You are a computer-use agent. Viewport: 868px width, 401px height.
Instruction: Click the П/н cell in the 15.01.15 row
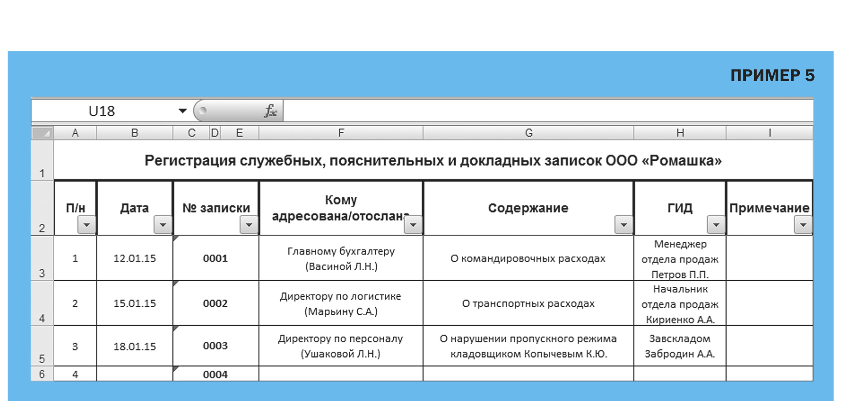pyautogui.click(x=75, y=304)
